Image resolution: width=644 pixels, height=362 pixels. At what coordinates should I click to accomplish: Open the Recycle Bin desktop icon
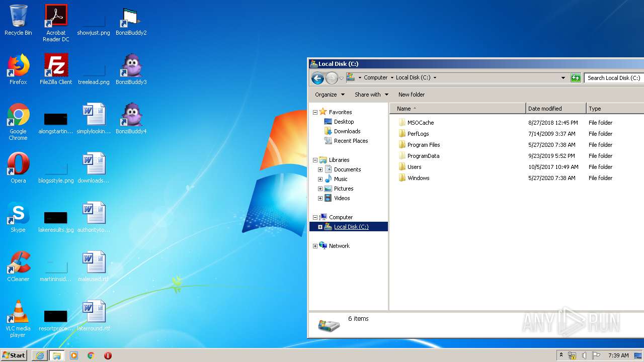pyautogui.click(x=18, y=20)
